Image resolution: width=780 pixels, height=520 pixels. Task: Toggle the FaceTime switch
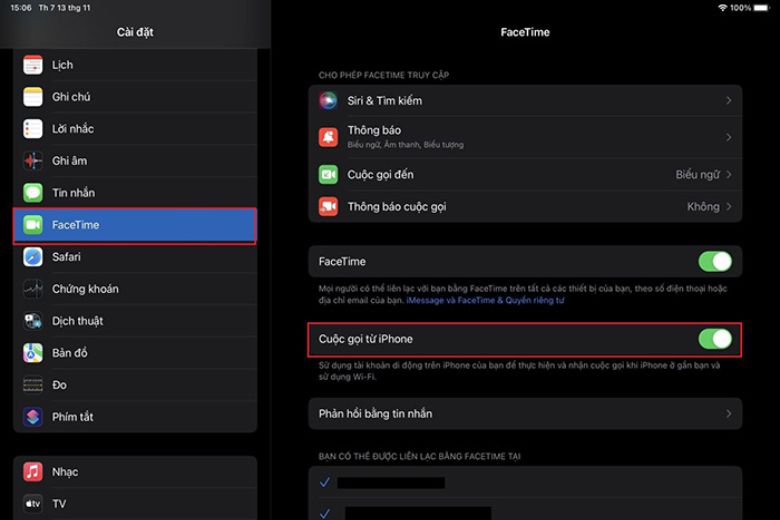(x=715, y=261)
